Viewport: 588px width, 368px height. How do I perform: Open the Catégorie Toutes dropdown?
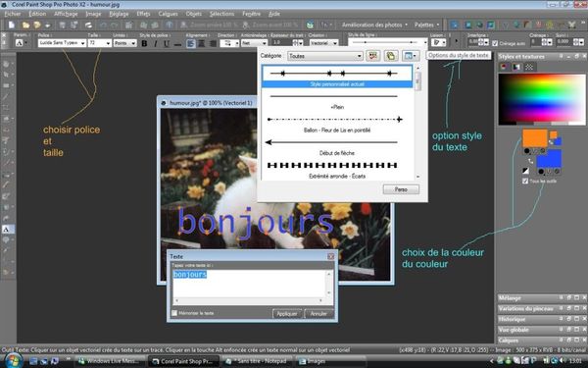(x=325, y=56)
